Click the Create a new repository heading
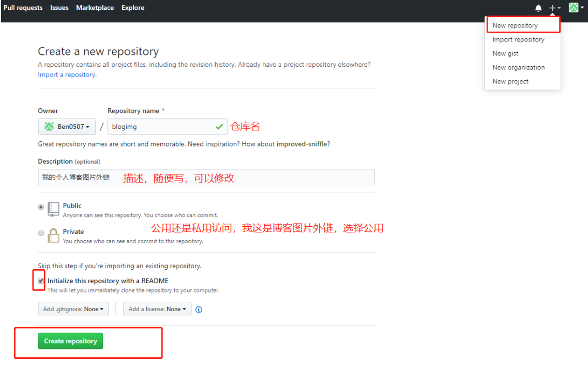Screen dimensions: 588x366 98,51
